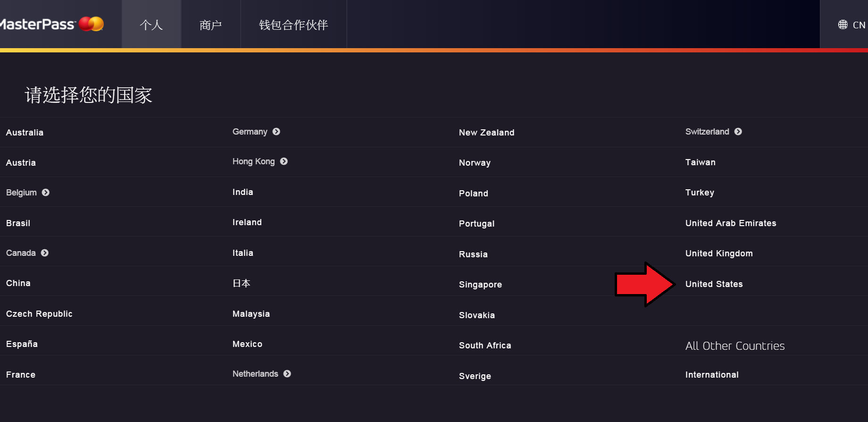Switch to the 商户 tab
Viewport: 868px width, 422px height.
pyautogui.click(x=211, y=25)
